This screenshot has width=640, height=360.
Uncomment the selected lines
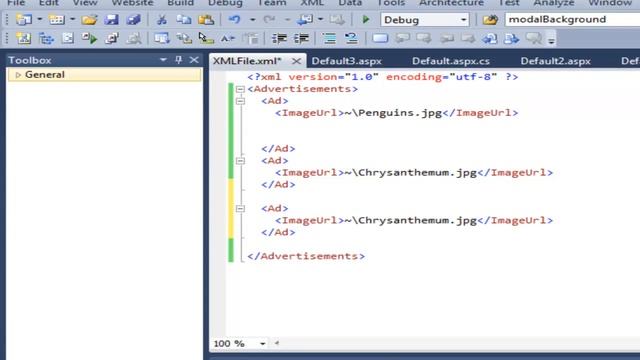(351, 39)
